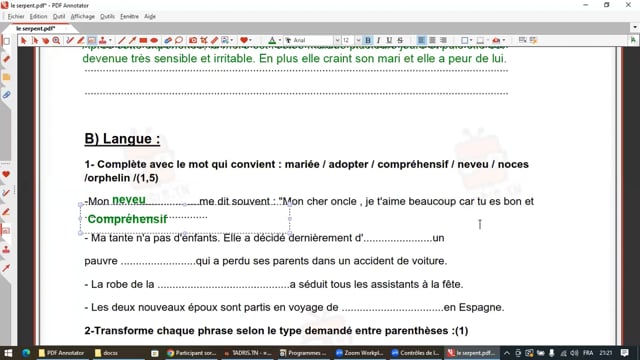Image resolution: width=640 pixels, height=360 pixels.
Task: Toggle underline formatting
Action: (x=389, y=40)
